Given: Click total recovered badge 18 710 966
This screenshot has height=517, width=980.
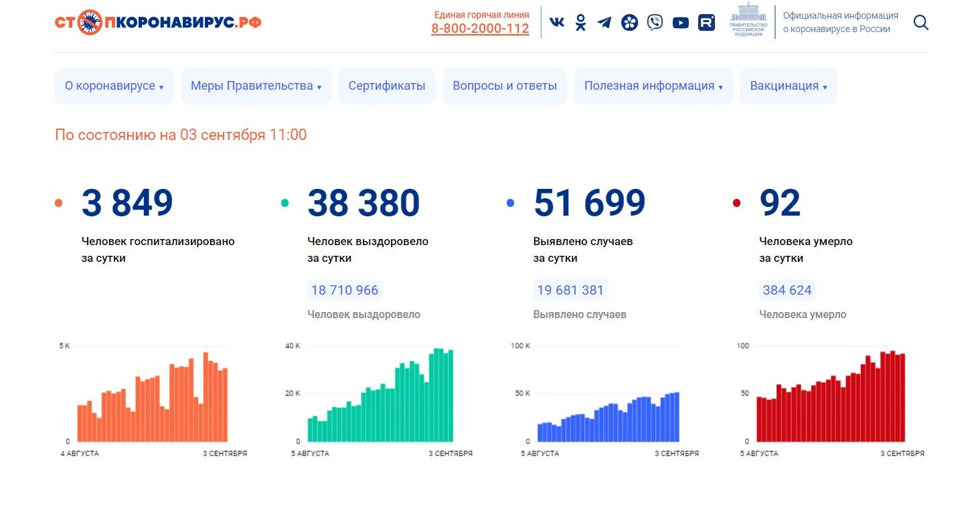Looking at the screenshot, I should tap(345, 290).
